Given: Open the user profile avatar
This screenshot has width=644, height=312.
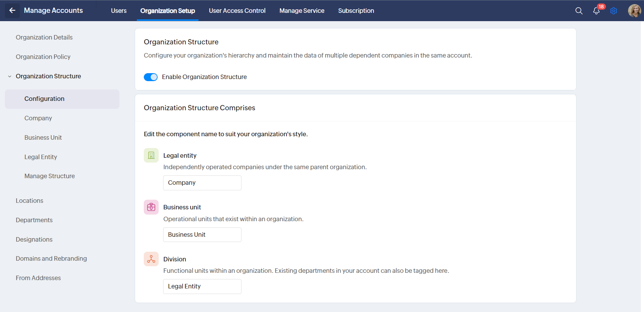Looking at the screenshot, I should [x=634, y=11].
